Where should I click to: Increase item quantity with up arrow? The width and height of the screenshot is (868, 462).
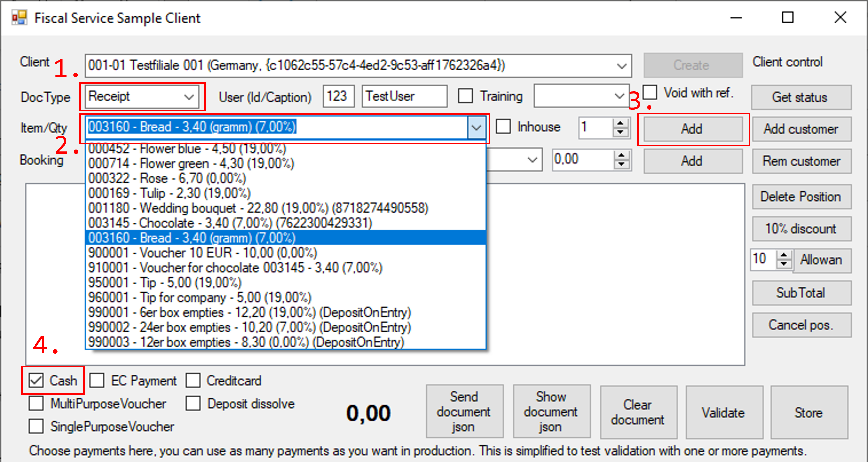[x=620, y=123]
